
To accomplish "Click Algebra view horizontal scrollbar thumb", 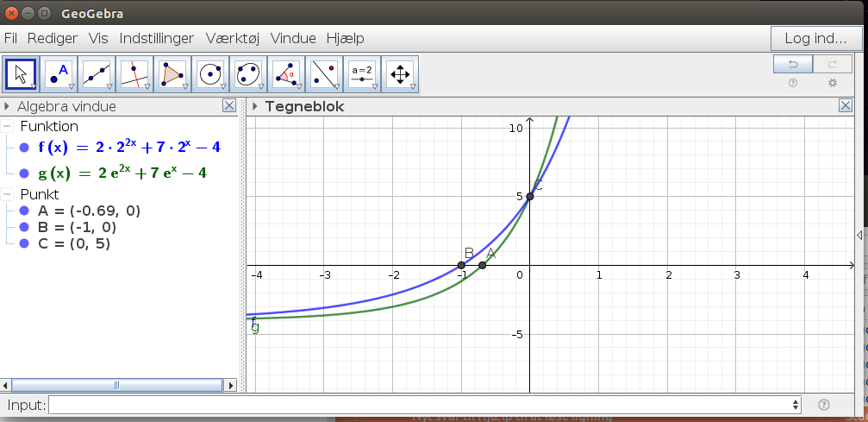I will (116, 385).
